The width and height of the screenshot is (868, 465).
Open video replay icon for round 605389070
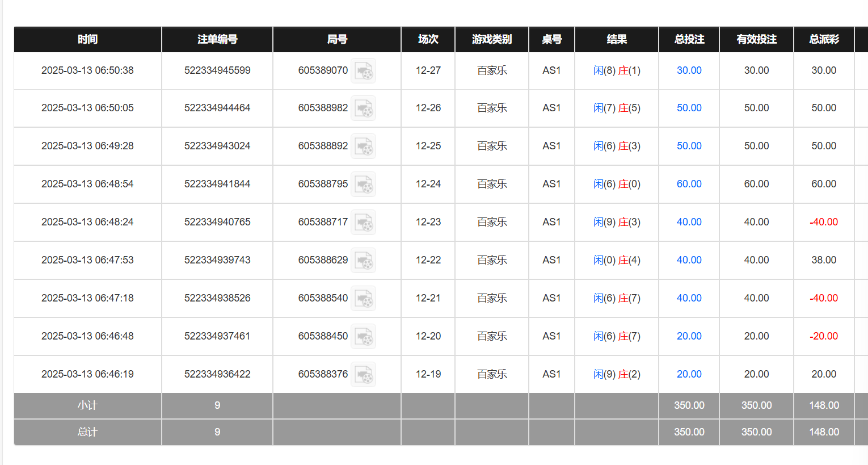click(x=363, y=71)
